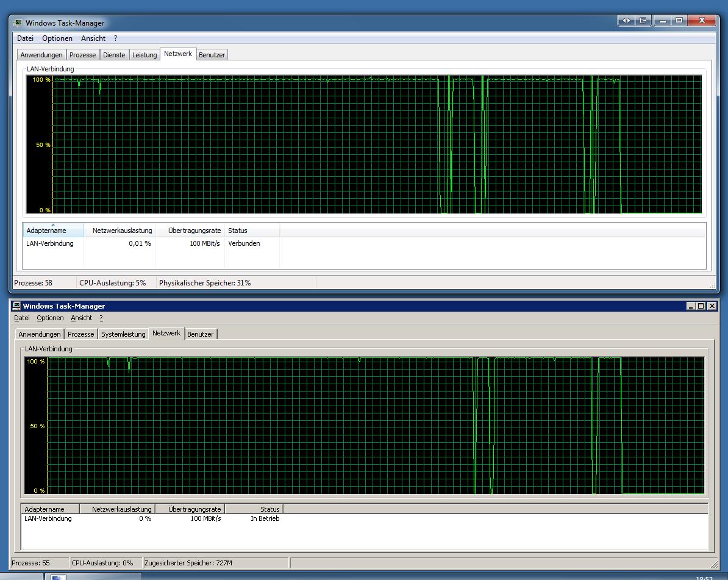Switch to Anwendungen tab in lower window
728x580 pixels.
coord(40,334)
